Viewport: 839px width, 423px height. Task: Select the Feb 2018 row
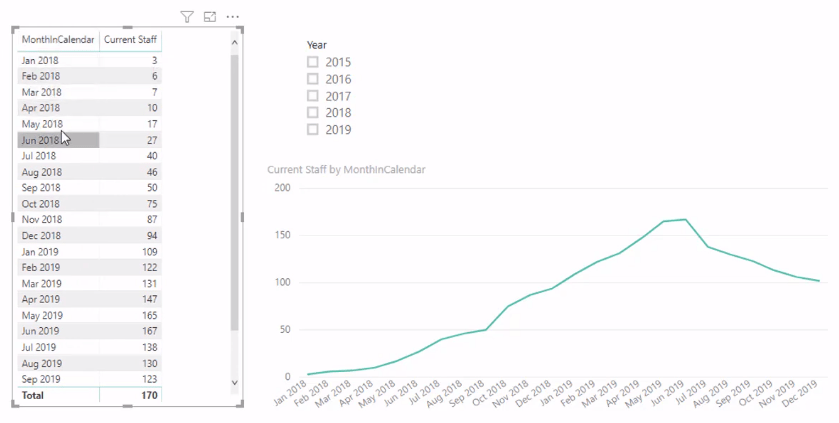pyautogui.click(x=89, y=76)
